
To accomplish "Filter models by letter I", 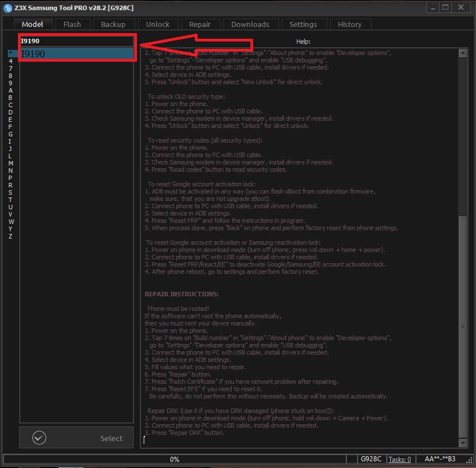I will pyautogui.click(x=10, y=141).
